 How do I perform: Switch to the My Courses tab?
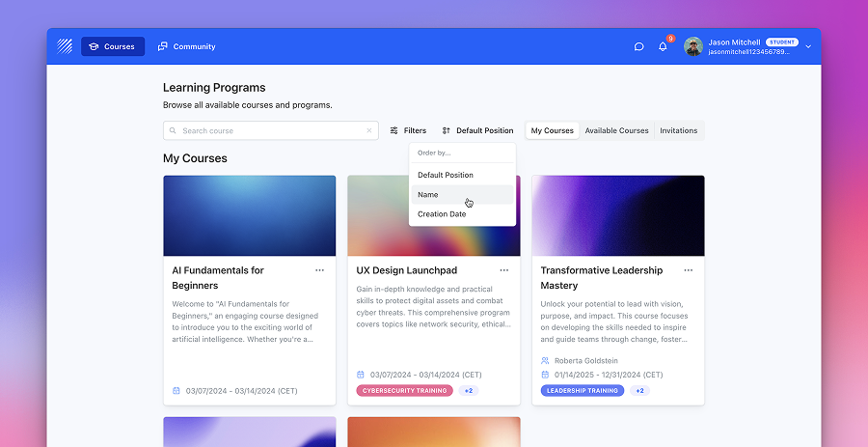click(552, 130)
